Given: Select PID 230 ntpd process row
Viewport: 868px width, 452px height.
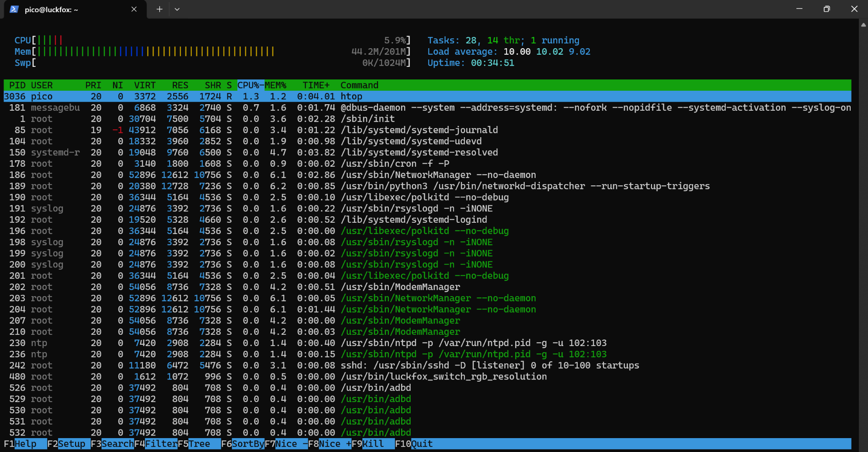Looking at the screenshot, I should click(x=427, y=343).
